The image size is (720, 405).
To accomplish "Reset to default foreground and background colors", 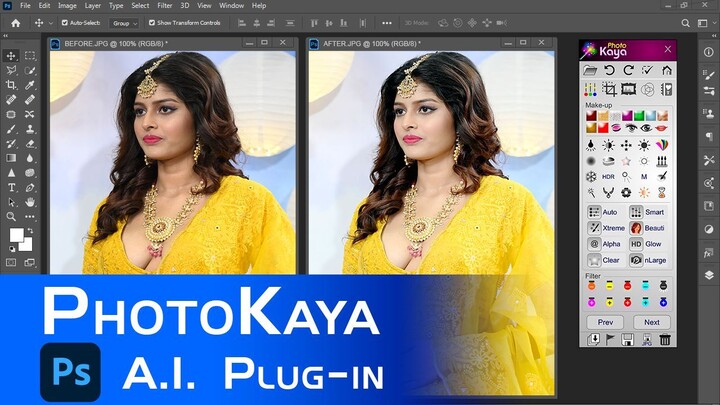I will click(x=12, y=249).
